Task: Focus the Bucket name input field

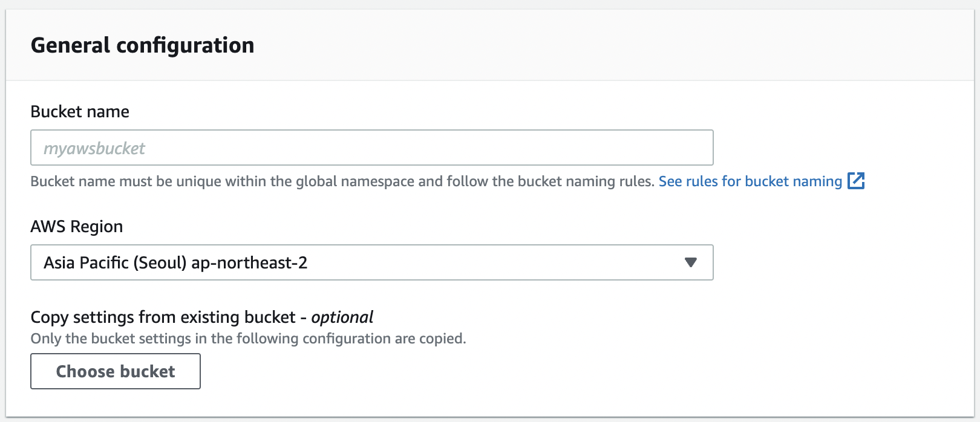Action: click(371, 148)
